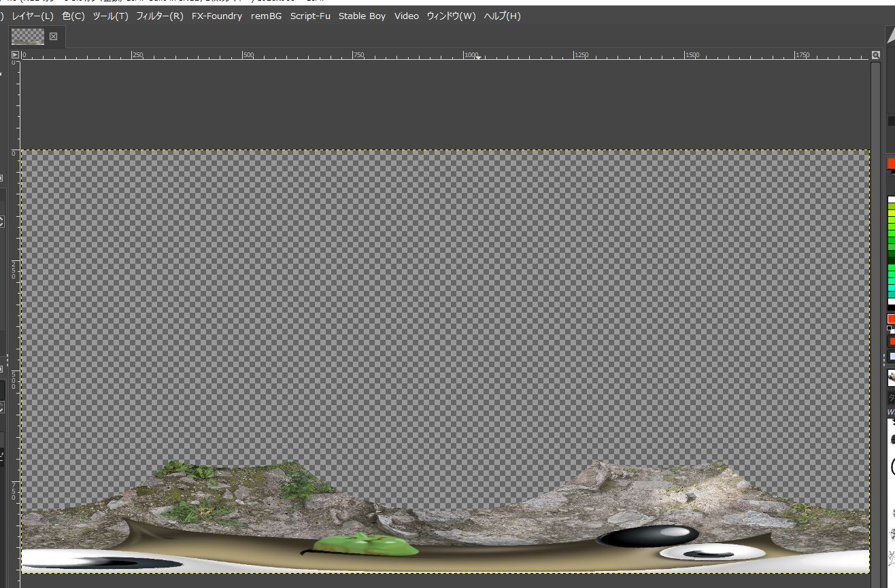Open the 色(C) colors menu
This screenshot has width=895, height=588.
73,16
